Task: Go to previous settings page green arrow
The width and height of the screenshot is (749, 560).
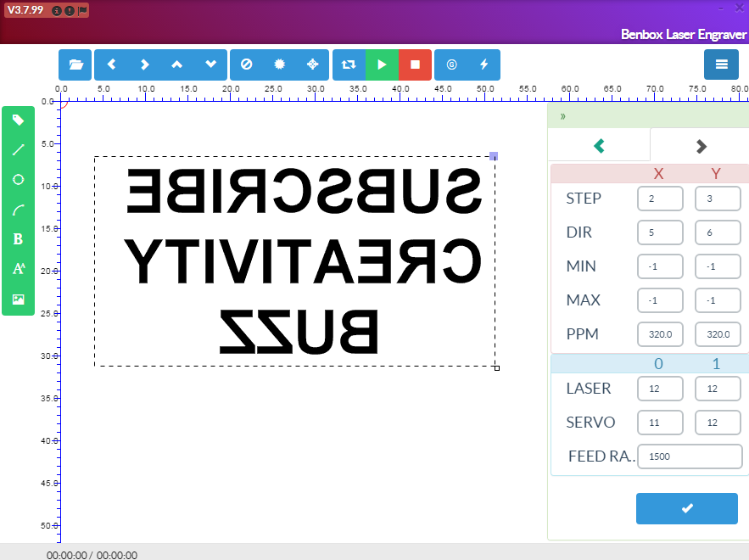Action: click(599, 146)
